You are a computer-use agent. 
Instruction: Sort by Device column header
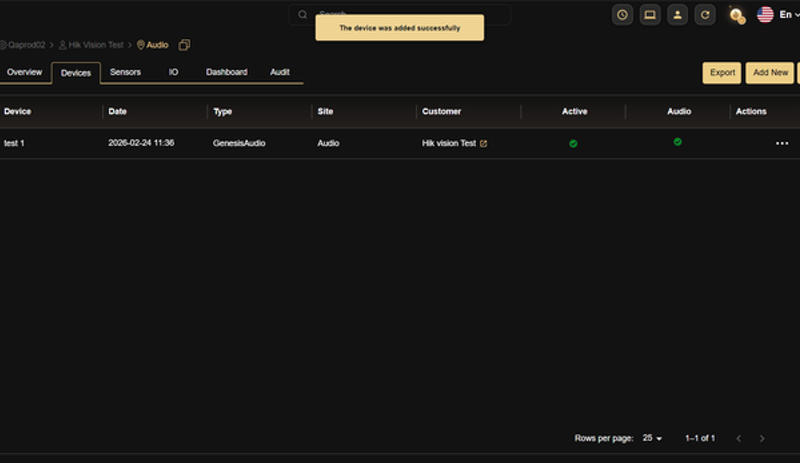pyautogui.click(x=17, y=111)
